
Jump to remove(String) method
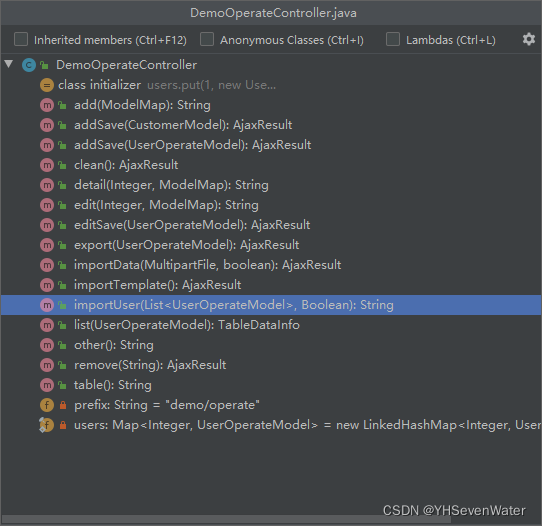click(150, 365)
